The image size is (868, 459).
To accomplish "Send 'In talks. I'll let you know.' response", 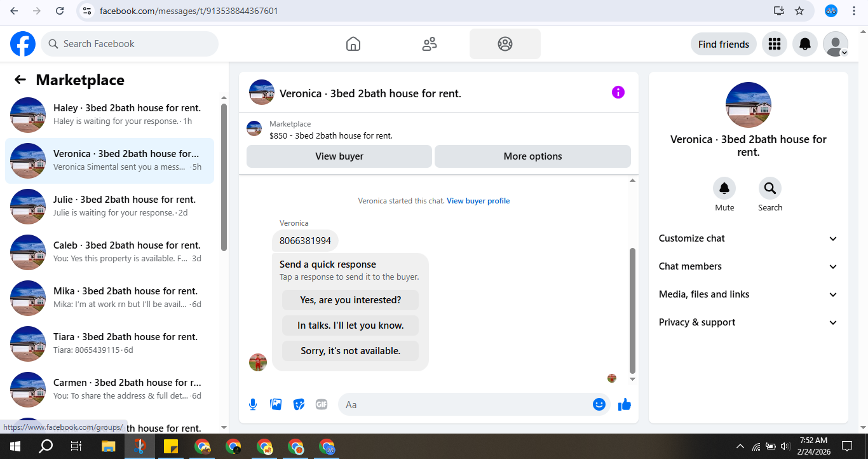I will pyautogui.click(x=351, y=325).
